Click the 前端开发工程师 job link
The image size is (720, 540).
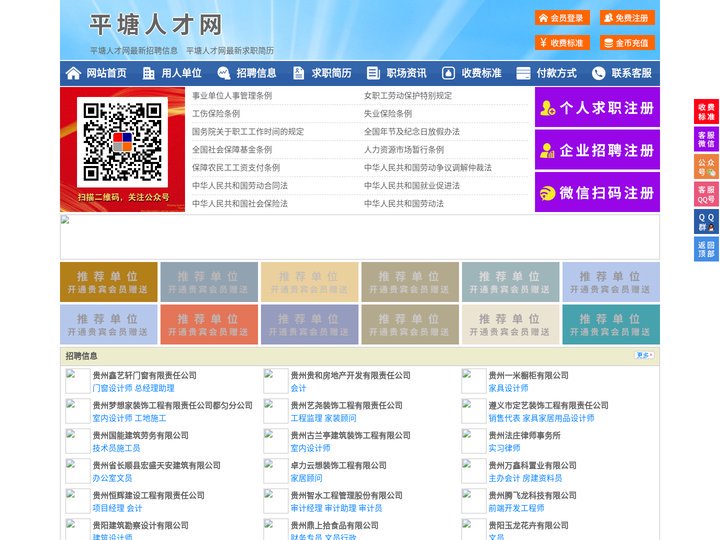coord(516,508)
